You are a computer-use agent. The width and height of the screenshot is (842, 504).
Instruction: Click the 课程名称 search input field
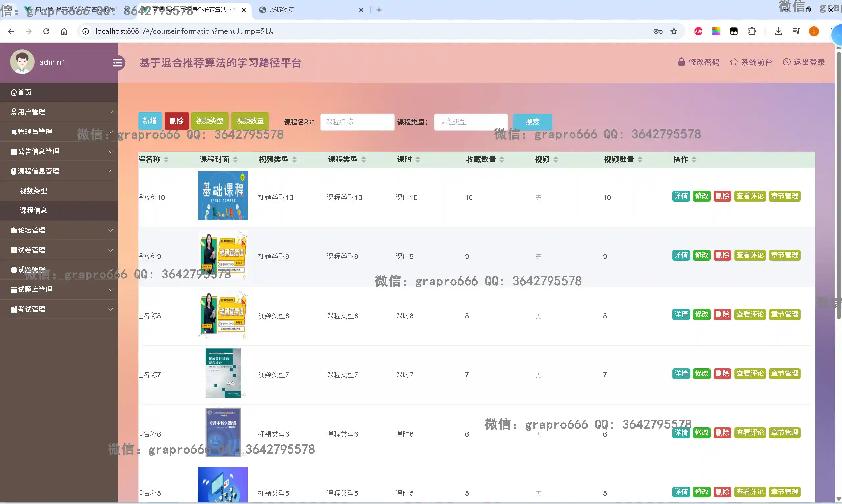point(357,122)
